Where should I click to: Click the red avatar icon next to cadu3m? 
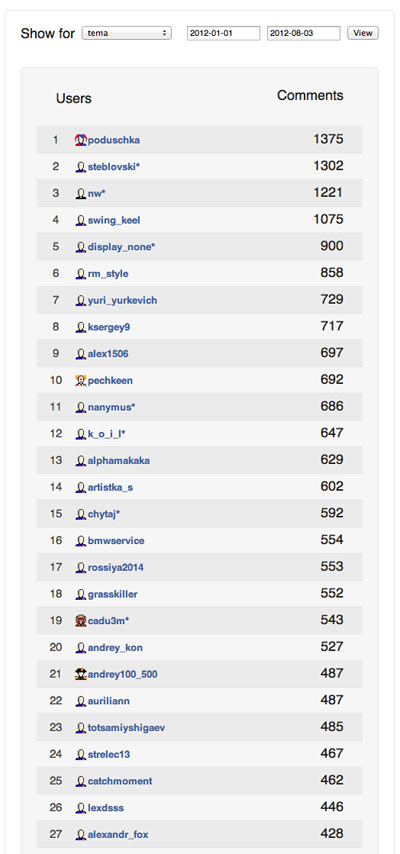pyautogui.click(x=81, y=621)
